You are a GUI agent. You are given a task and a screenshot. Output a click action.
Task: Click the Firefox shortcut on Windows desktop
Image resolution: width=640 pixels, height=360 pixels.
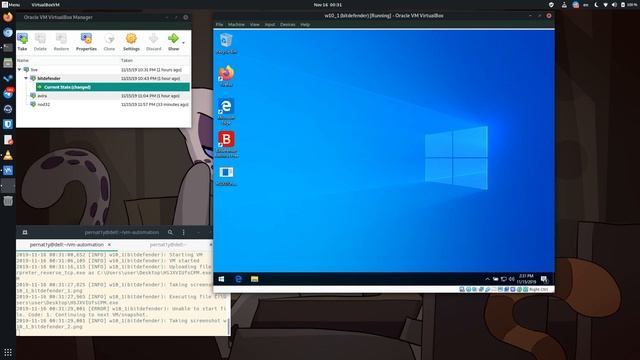click(226, 76)
